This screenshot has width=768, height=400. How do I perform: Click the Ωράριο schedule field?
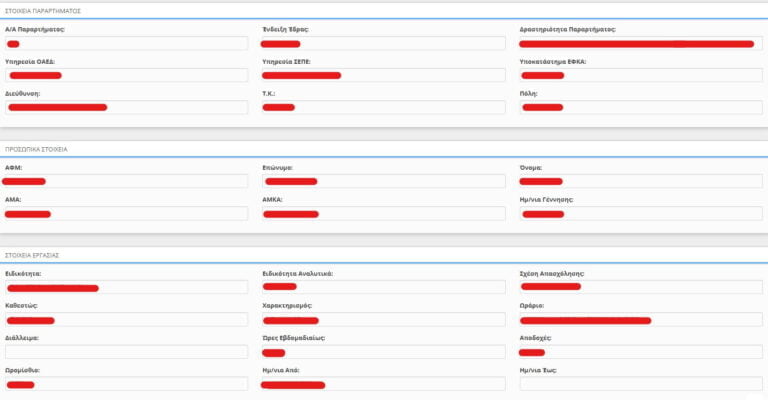tap(640, 320)
